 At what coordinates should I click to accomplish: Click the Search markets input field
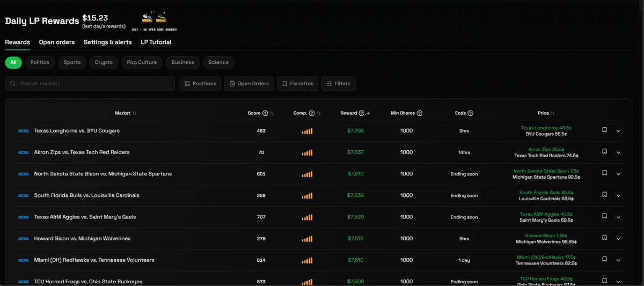click(90, 83)
